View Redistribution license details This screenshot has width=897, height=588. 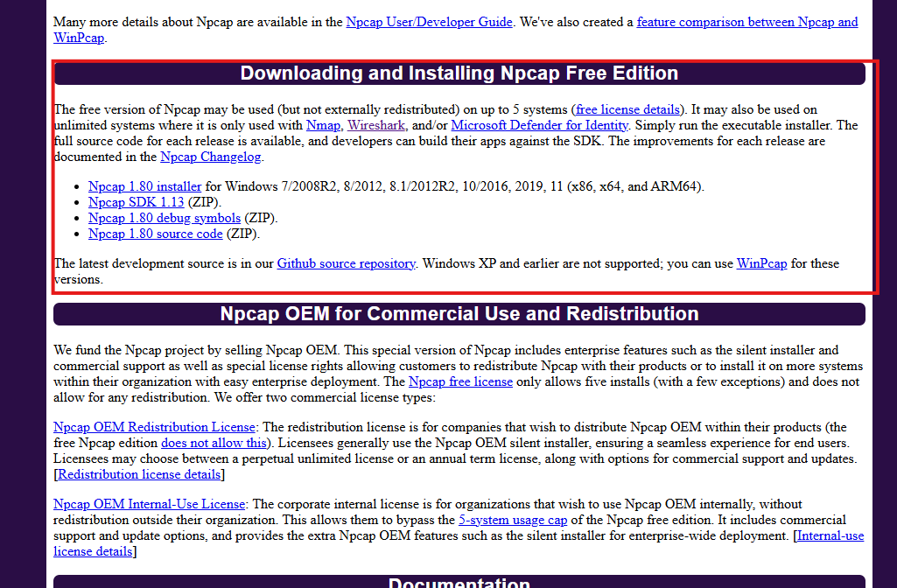click(139, 474)
